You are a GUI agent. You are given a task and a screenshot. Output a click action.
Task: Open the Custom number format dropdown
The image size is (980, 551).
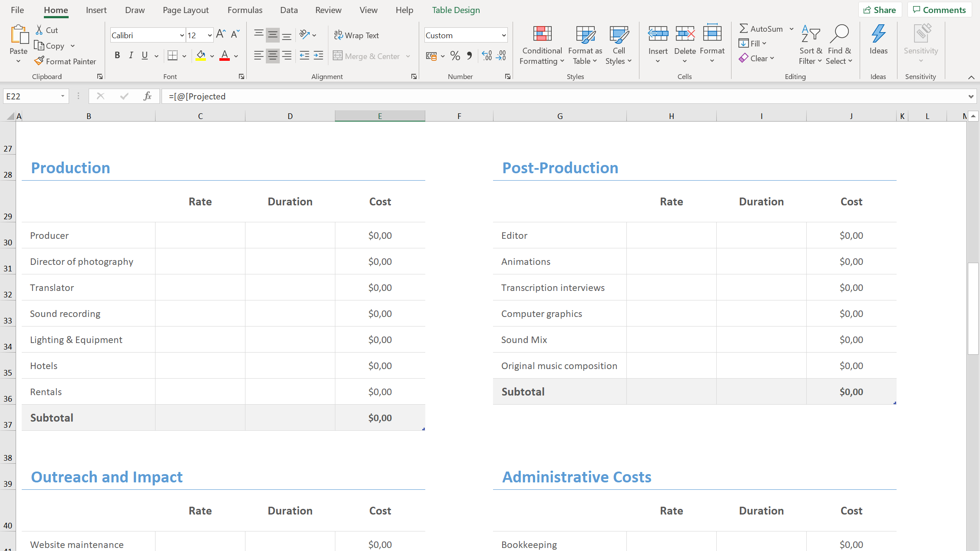pyautogui.click(x=503, y=35)
